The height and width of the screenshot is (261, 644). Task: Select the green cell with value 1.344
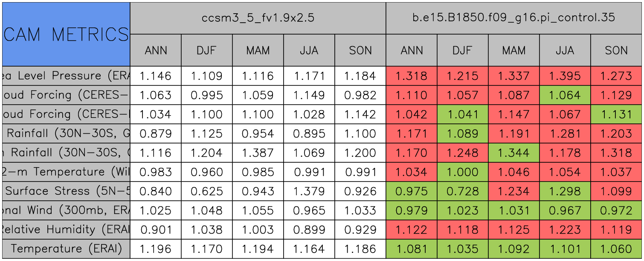pos(513,153)
